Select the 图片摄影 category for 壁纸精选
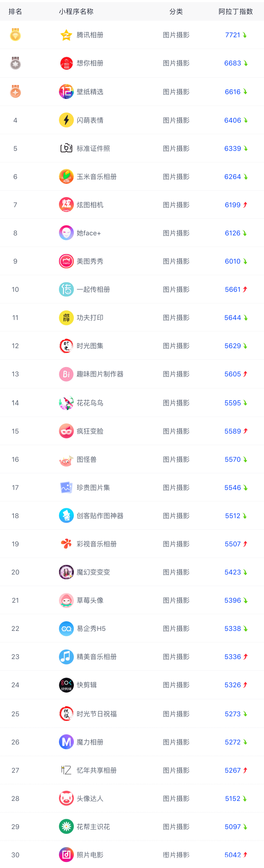 (176, 92)
